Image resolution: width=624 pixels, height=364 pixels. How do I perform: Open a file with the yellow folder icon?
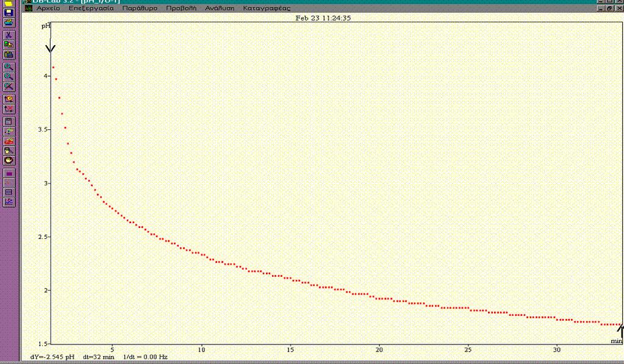pos(9,3)
